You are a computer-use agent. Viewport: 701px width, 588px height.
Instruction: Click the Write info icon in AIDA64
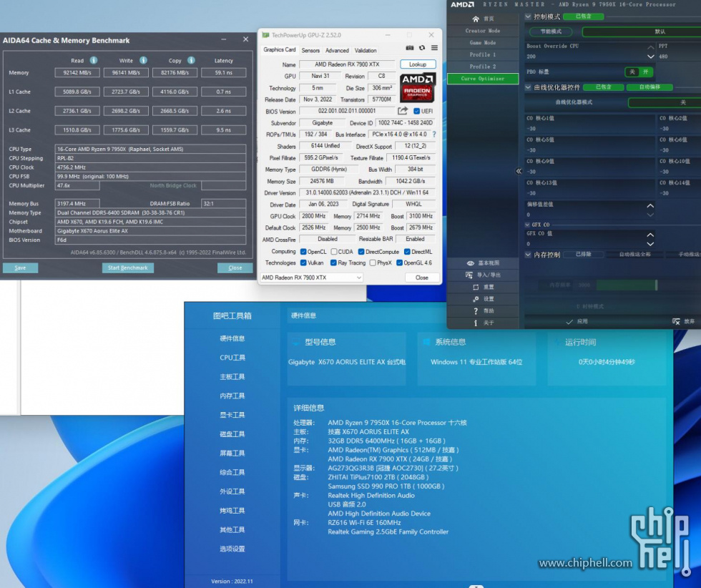143,60
